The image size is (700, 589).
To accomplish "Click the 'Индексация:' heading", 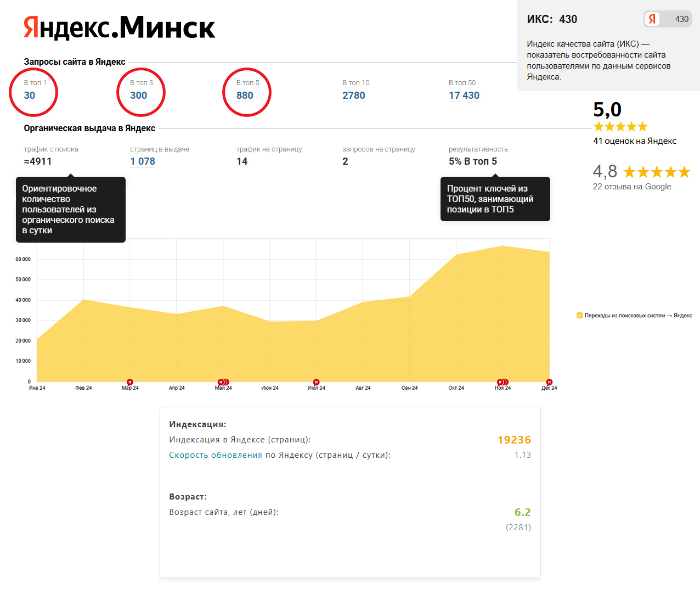I will click(x=197, y=424).
